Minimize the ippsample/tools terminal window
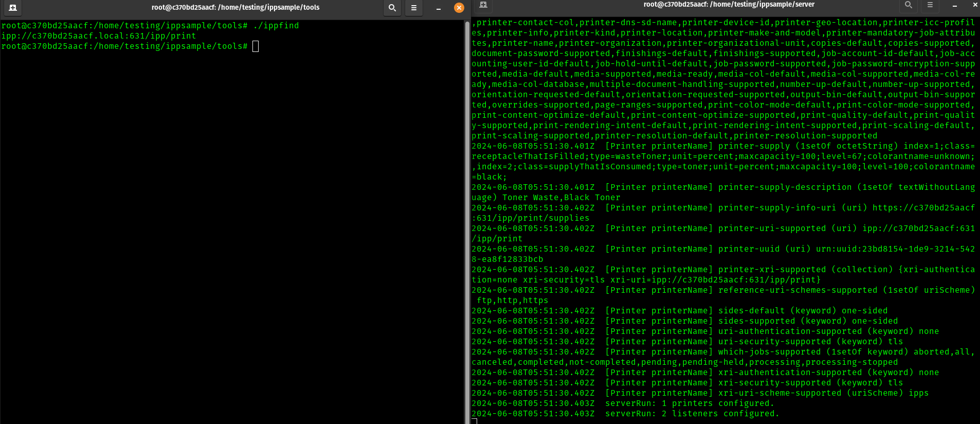This screenshot has height=424, width=980. pos(438,8)
